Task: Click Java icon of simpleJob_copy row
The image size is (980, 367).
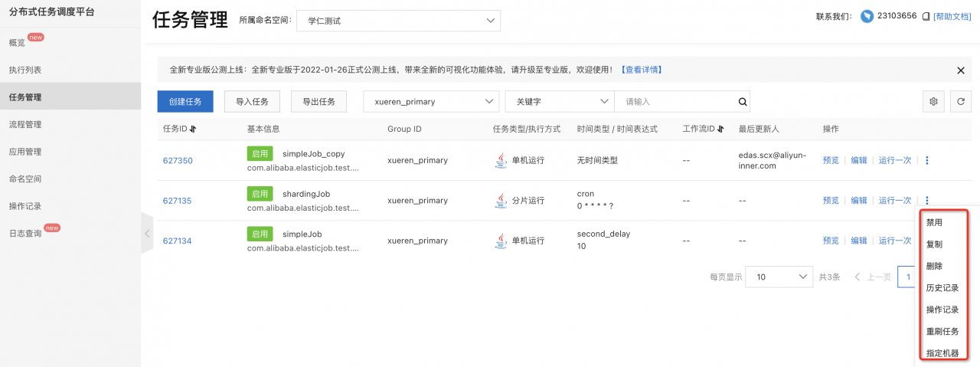Action: pyautogui.click(x=501, y=160)
